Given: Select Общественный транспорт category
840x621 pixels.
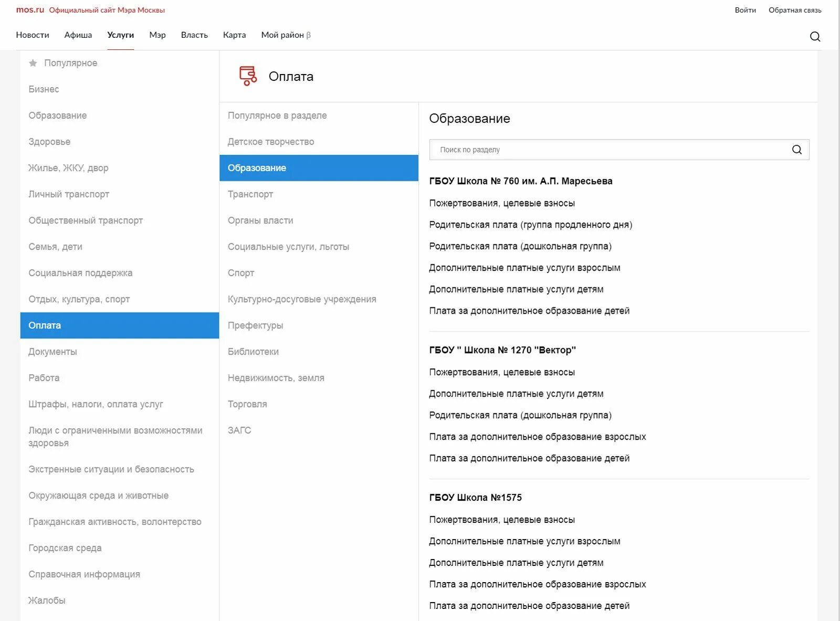Looking at the screenshot, I should pos(120,221).
